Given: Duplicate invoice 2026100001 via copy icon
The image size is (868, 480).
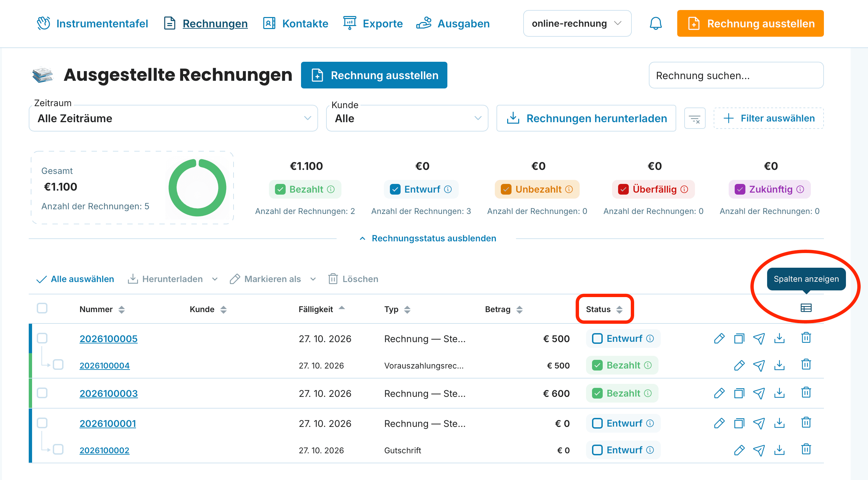Looking at the screenshot, I should click(739, 423).
